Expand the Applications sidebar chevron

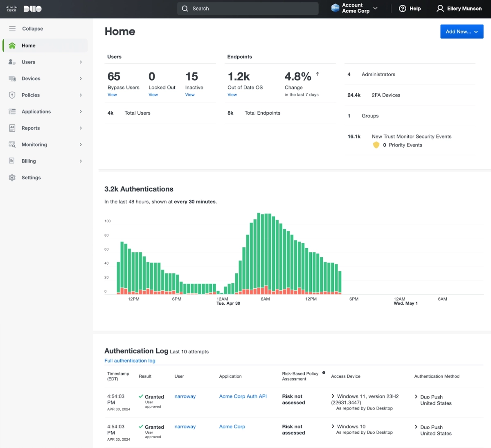[81, 112]
